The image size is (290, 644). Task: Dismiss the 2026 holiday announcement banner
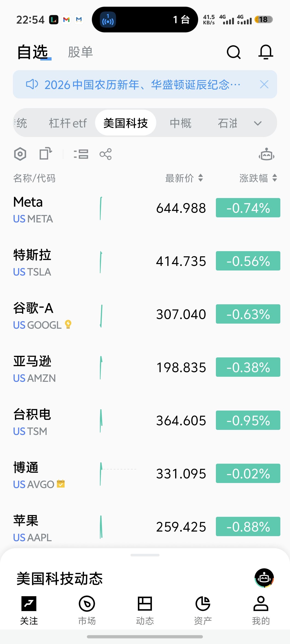pyautogui.click(x=264, y=84)
